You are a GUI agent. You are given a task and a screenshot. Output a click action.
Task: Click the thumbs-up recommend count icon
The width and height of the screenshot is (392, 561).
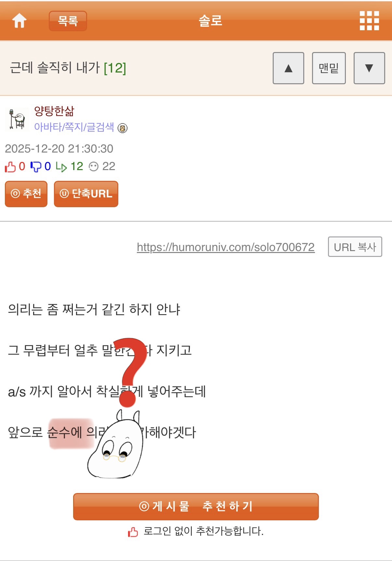click(10, 167)
